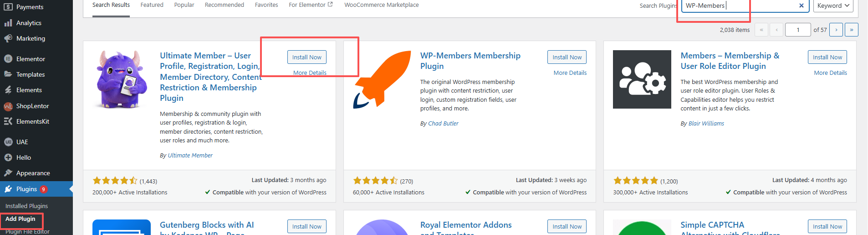Open the Payments menu icon
This screenshot has width=868, height=235.
(8, 7)
